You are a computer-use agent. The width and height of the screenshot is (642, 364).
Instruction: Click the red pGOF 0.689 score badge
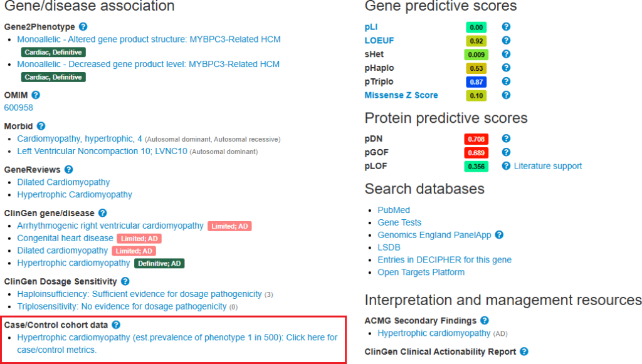click(x=476, y=152)
